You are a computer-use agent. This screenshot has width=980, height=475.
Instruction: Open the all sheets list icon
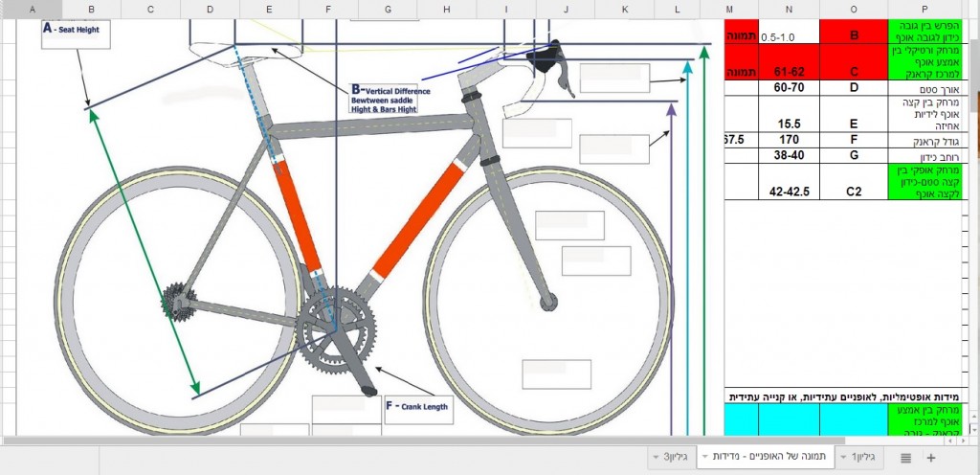pos(905,458)
